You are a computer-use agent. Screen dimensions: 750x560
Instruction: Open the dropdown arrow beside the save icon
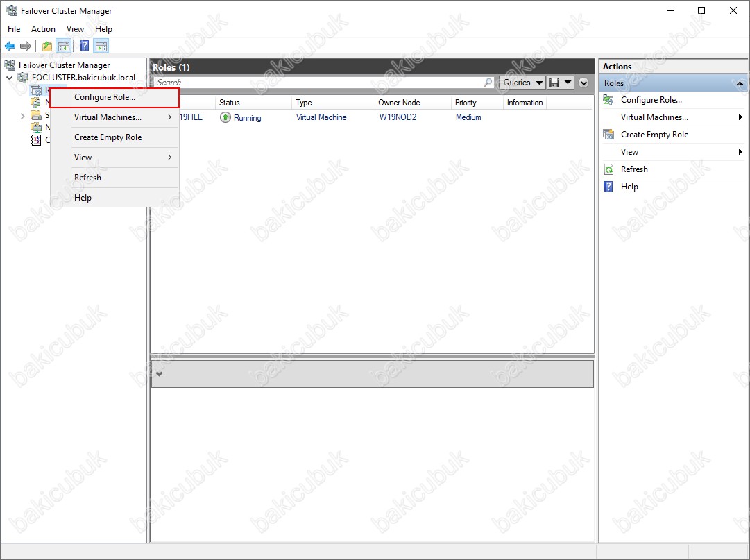[568, 83]
